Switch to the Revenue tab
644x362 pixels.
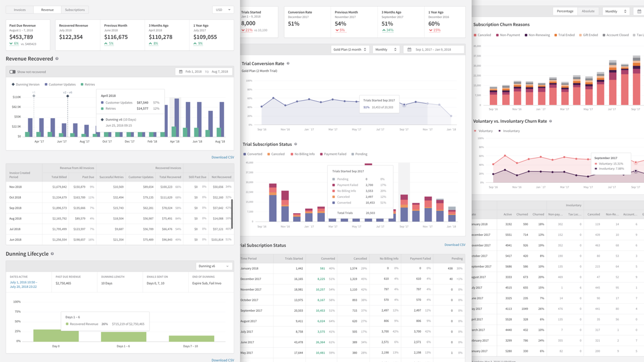click(47, 10)
